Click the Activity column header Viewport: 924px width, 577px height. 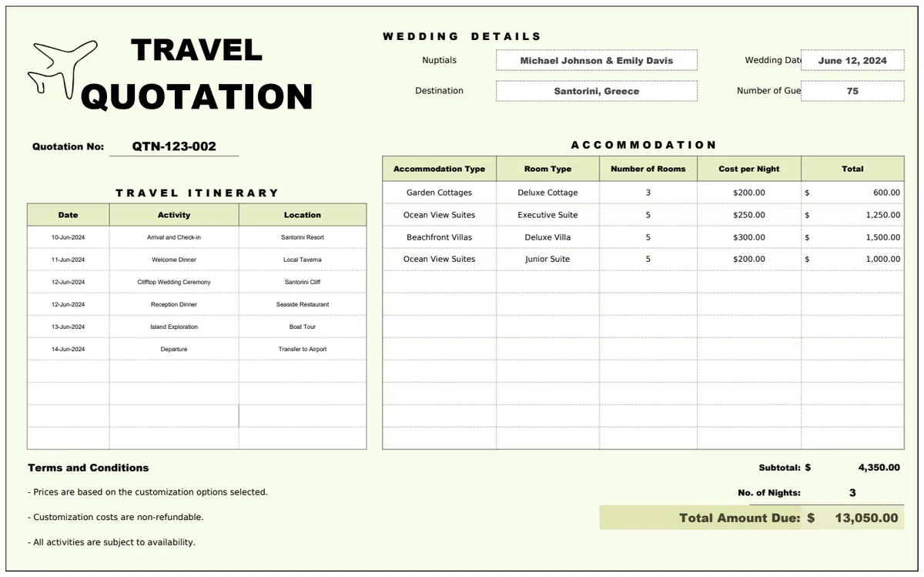tap(174, 215)
